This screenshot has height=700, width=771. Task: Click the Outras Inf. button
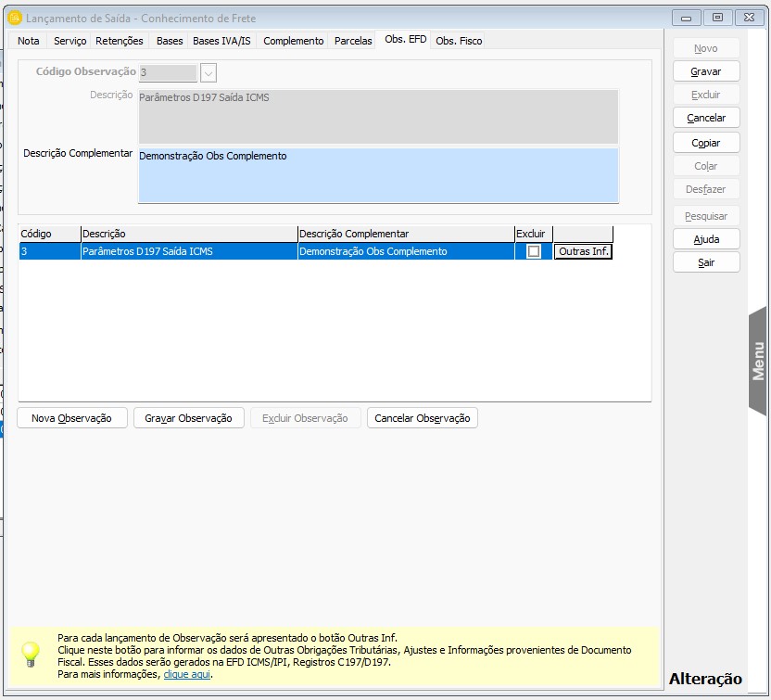pos(584,251)
